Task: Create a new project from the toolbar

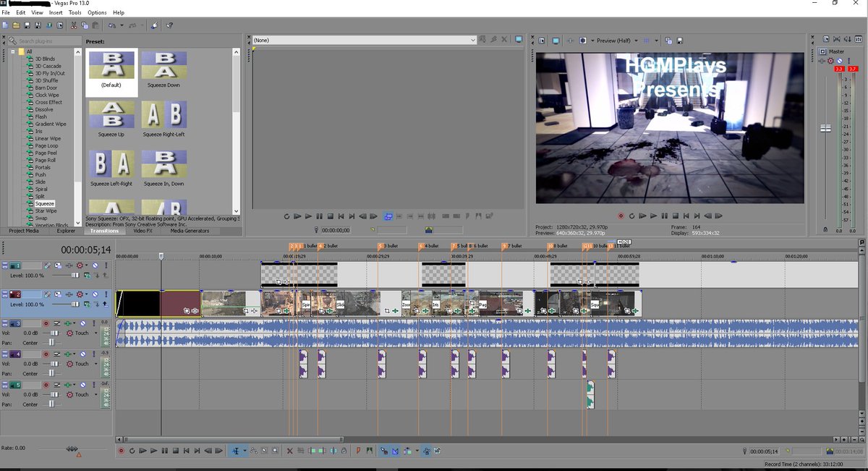Action: pos(5,25)
